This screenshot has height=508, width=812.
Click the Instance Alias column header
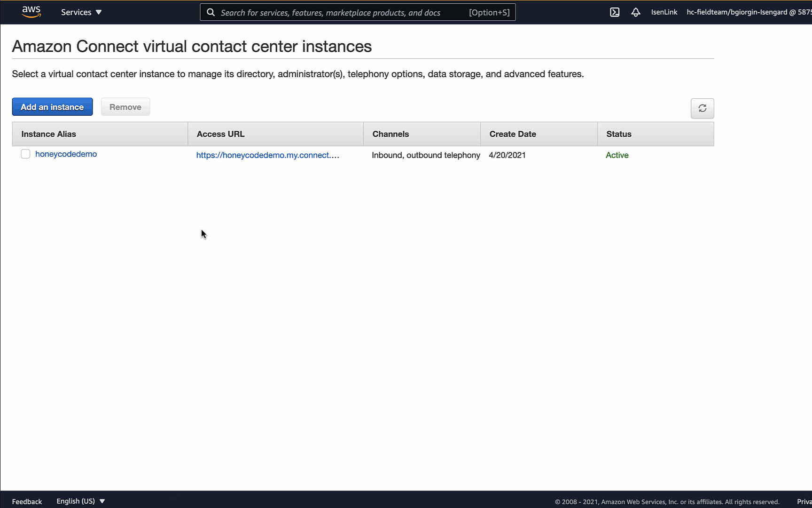pos(100,134)
